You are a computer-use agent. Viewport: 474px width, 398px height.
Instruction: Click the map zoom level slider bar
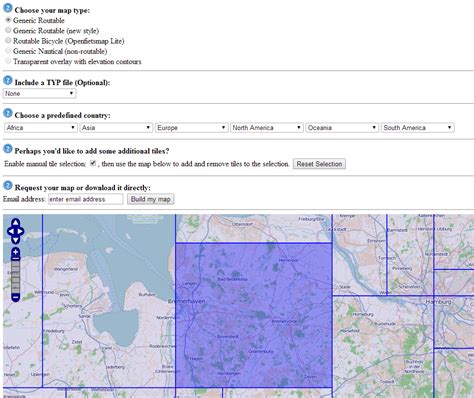[16, 275]
